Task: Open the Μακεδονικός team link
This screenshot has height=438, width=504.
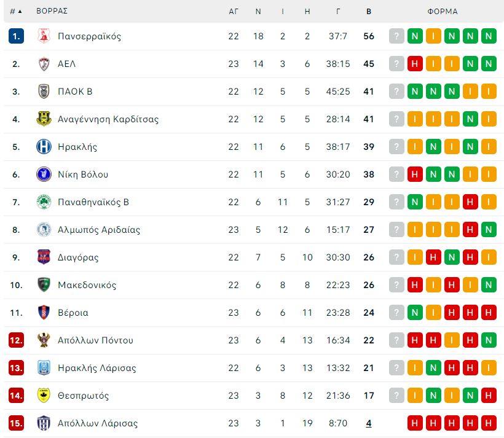Action: tap(87, 284)
